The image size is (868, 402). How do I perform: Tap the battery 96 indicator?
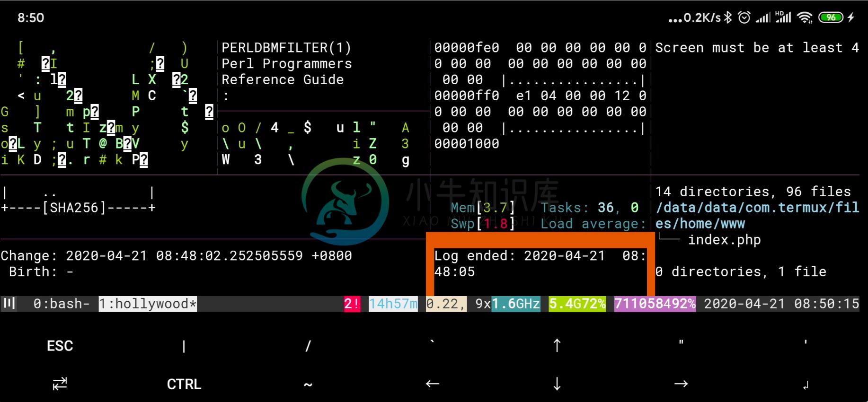tap(831, 17)
